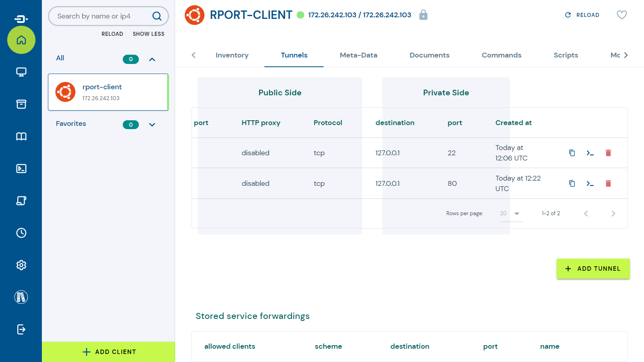
Task: Open the monitor icon in sidebar
Action: click(21, 72)
